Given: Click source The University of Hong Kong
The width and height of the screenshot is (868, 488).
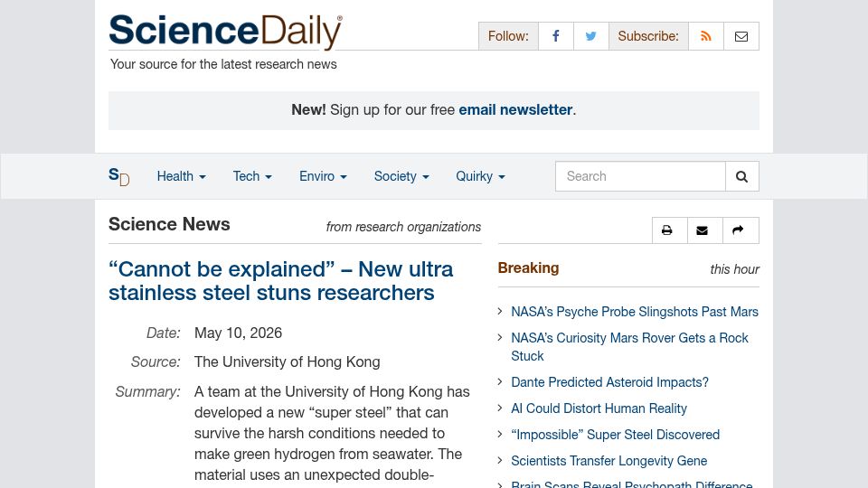Looking at the screenshot, I should pyautogui.click(x=287, y=361).
